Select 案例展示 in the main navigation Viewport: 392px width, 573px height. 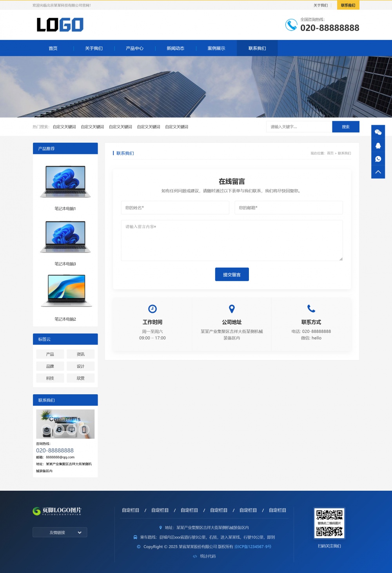pyautogui.click(x=216, y=48)
